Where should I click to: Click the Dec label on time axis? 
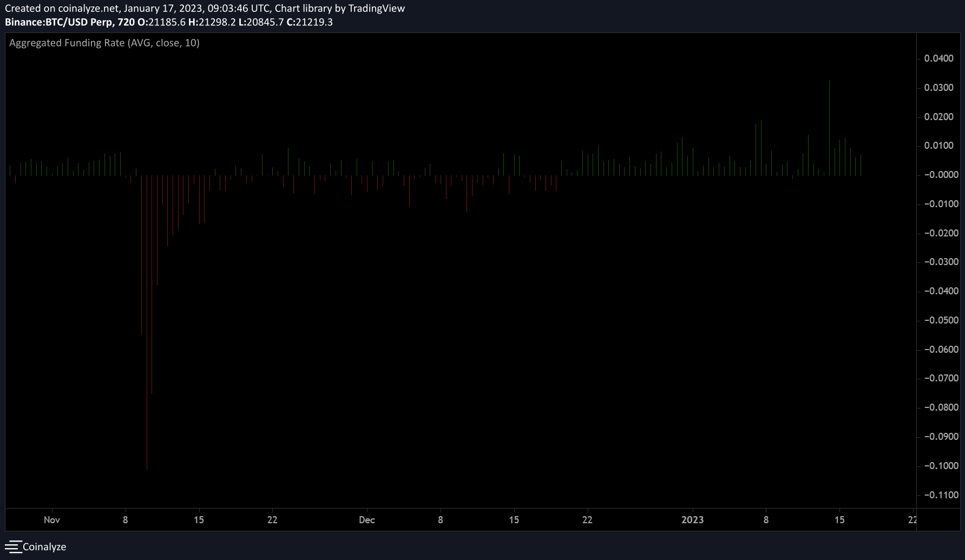click(367, 520)
